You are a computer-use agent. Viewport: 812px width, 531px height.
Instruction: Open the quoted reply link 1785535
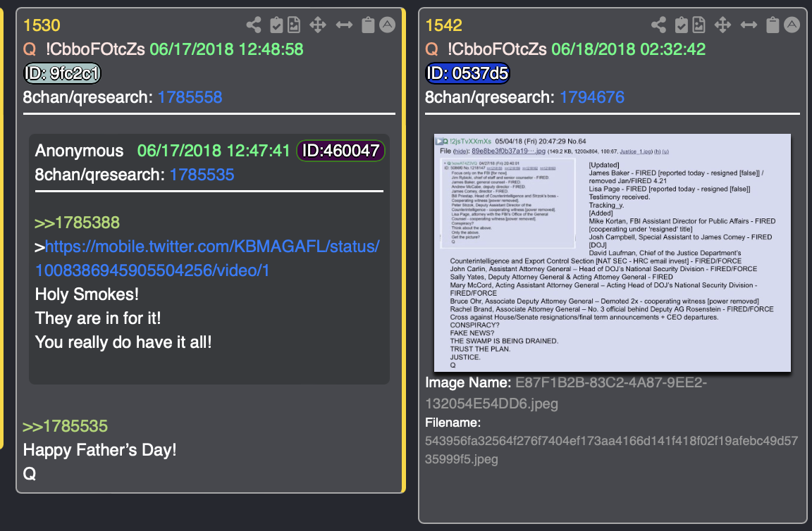(x=66, y=427)
